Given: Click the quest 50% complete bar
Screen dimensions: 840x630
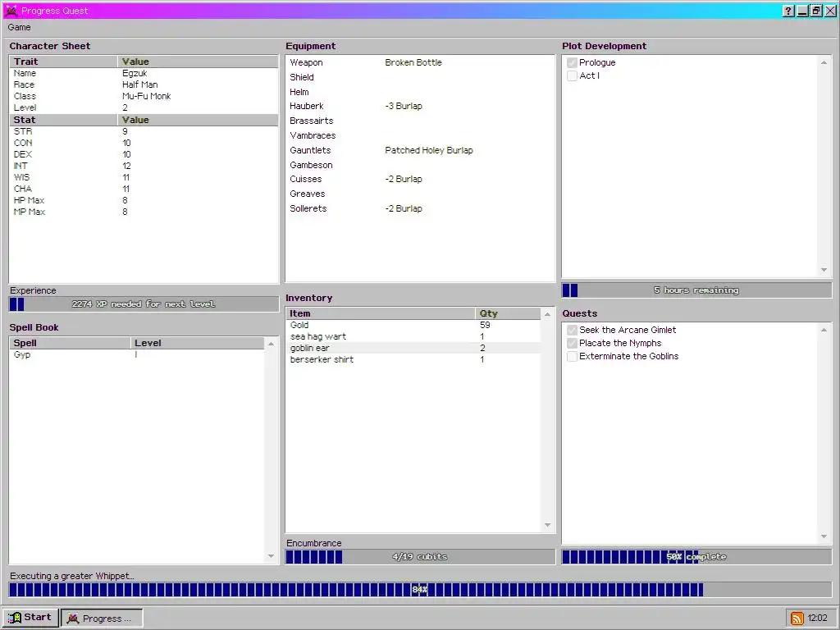Looking at the screenshot, I should 696,557.
